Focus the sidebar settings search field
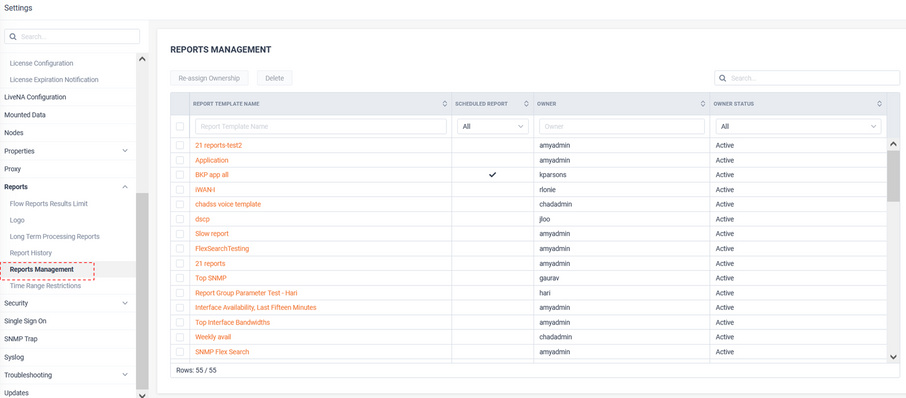Viewport: 906px width, 398px height. (x=72, y=36)
